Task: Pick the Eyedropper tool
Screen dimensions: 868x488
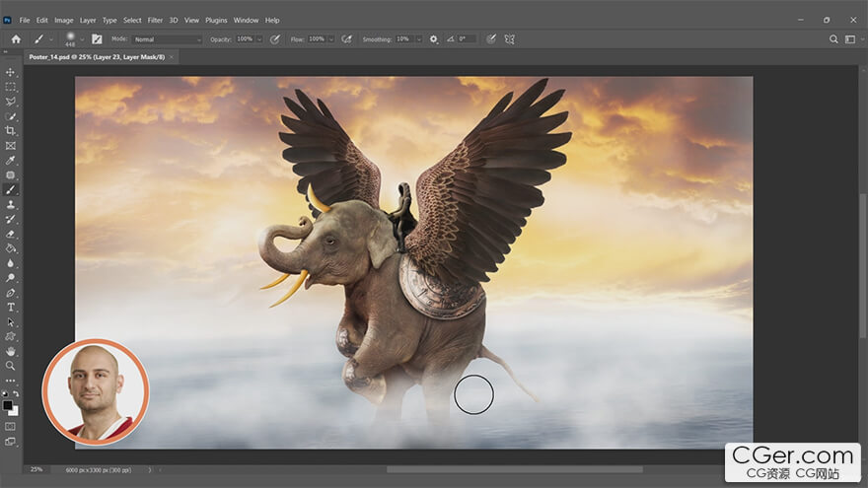Action: tap(11, 160)
